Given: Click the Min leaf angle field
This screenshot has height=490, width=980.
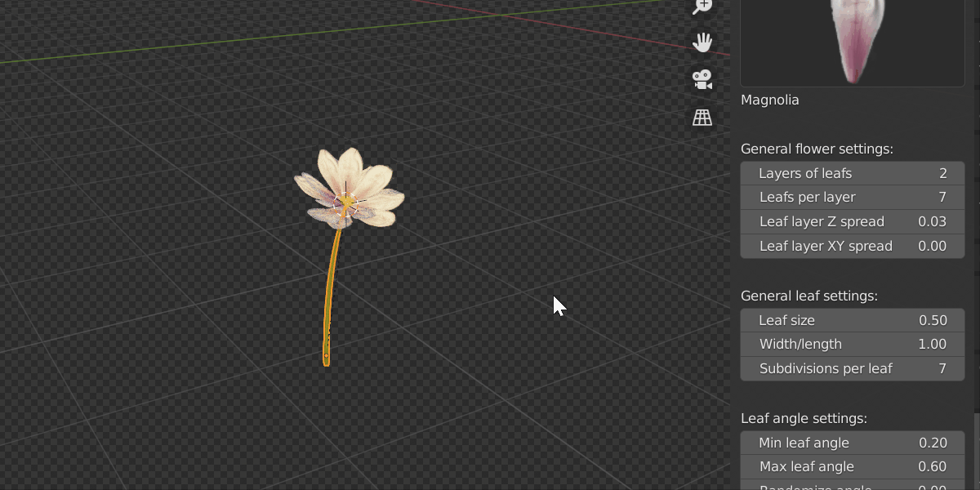Looking at the screenshot, I should click(x=852, y=443).
